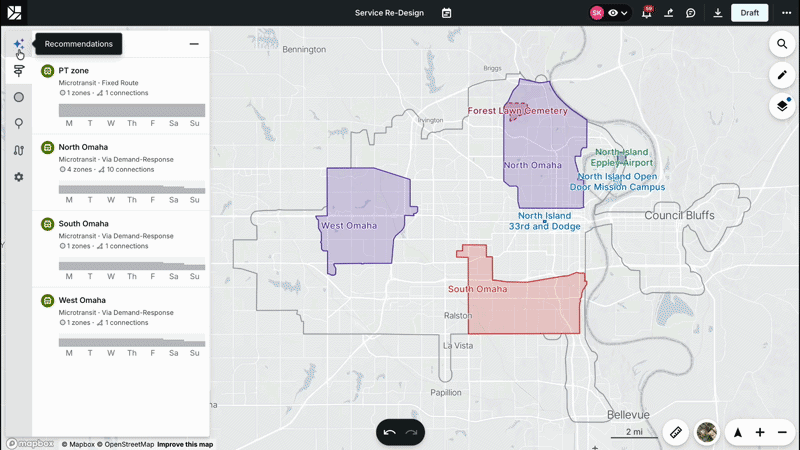Open the comments bubble icon

click(690, 13)
